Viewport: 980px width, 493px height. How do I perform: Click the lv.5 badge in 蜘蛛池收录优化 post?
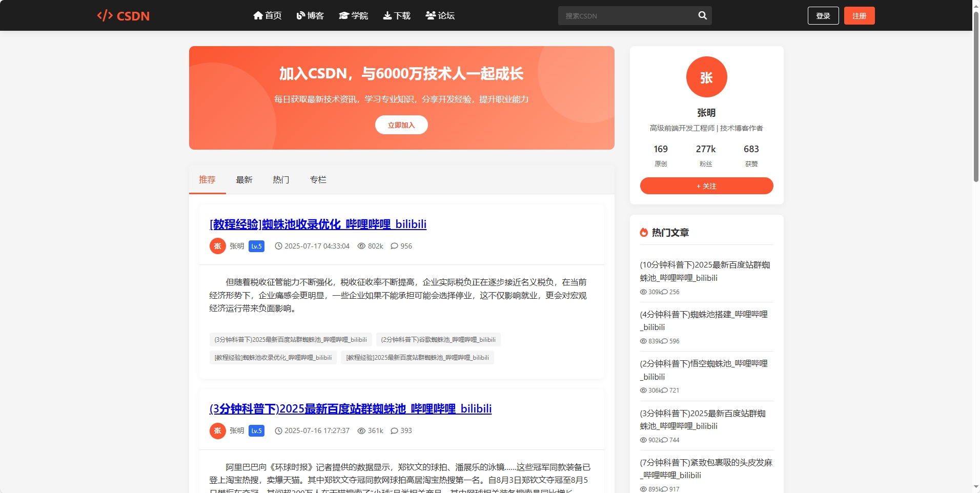coord(256,246)
